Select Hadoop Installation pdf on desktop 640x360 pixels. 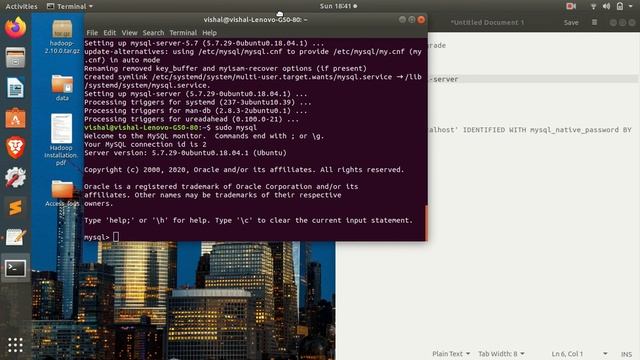61,140
